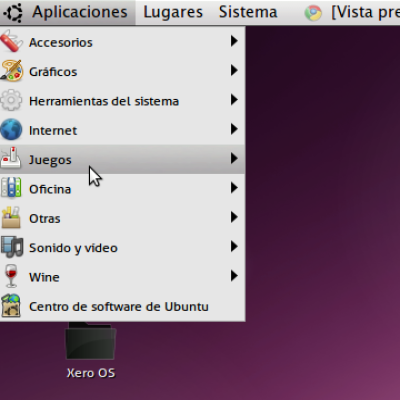Expand the Oficina submenu arrow
400x400 pixels.
[x=234, y=188]
